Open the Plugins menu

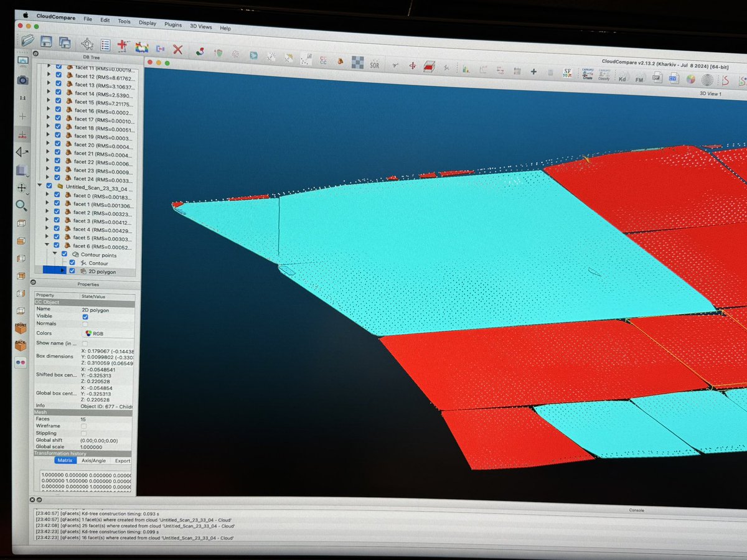click(x=173, y=24)
